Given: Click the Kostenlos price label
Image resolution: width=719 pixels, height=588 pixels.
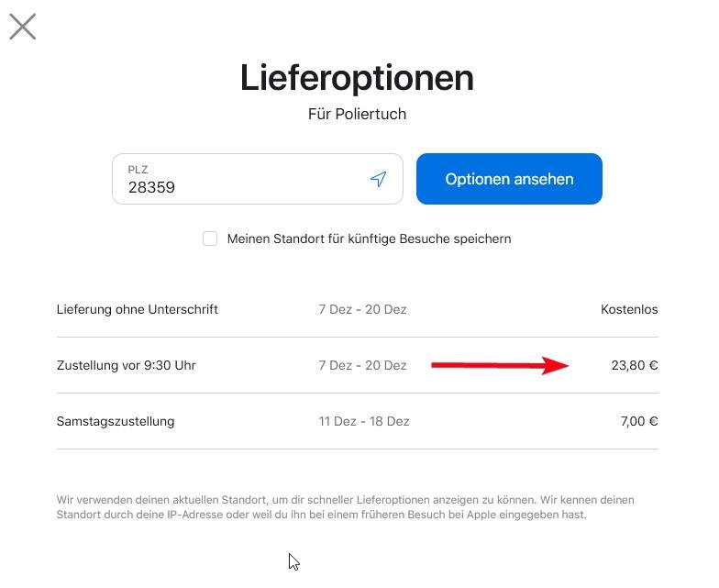Looking at the screenshot, I should point(629,310).
